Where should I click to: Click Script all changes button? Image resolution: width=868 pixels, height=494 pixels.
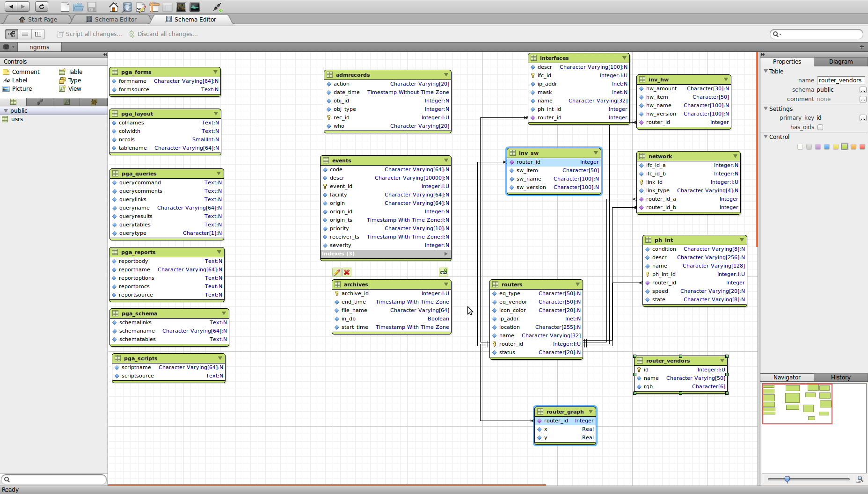click(89, 34)
